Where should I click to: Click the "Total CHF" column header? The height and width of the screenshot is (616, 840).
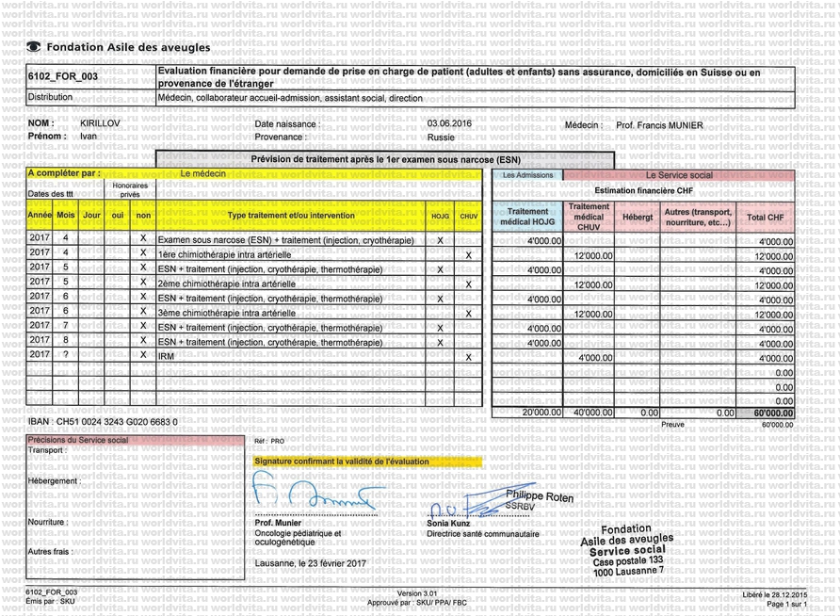[x=765, y=218]
